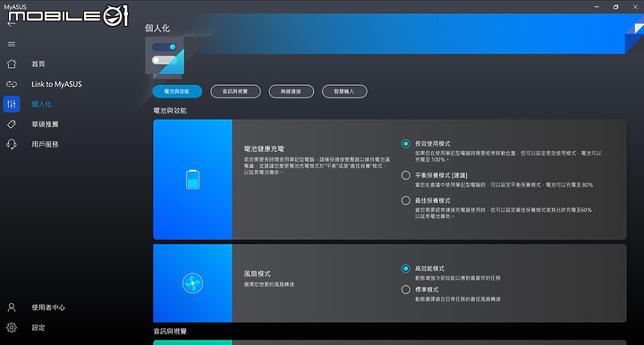Click the 選擇您想要的風扇轉速 description

[269, 284]
